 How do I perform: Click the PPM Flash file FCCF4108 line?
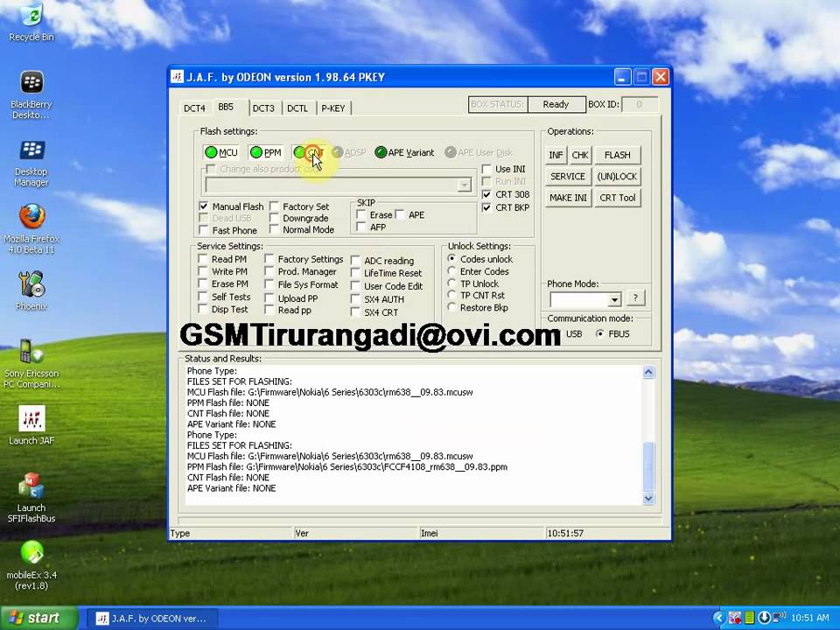tap(347, 466)
